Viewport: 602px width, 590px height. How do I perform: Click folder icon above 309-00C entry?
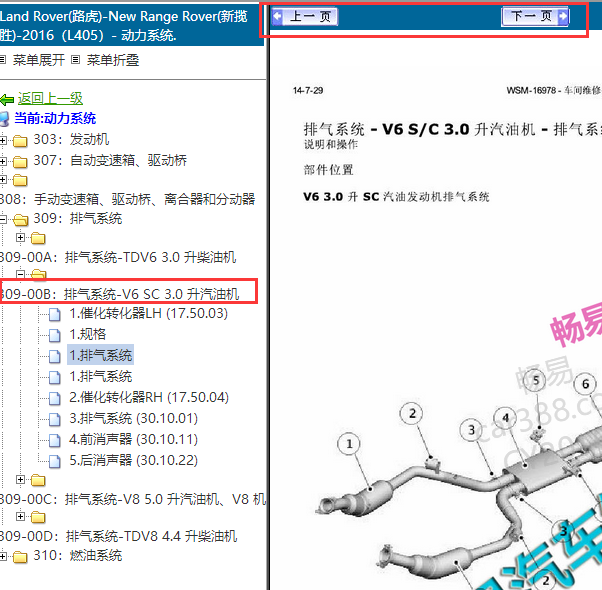click(x=38, y=480)
